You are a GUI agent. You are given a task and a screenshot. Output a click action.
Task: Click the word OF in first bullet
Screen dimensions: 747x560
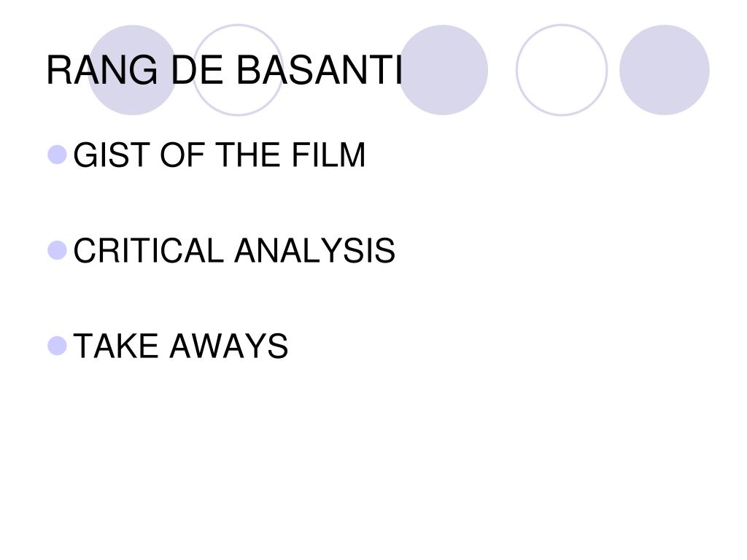click(182, 155)
